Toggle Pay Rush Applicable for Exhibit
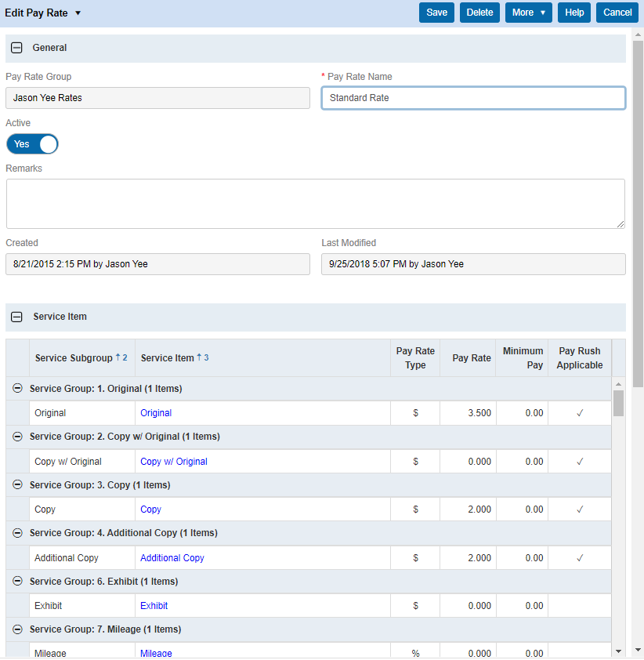This screenshot has height=660, width=644. pyautogui.click(x=580, y=606)
